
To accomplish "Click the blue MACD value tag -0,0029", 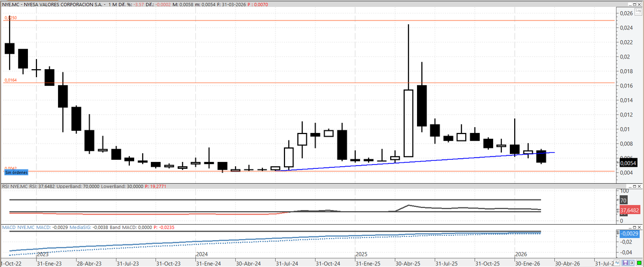I will tap(629, 234).
